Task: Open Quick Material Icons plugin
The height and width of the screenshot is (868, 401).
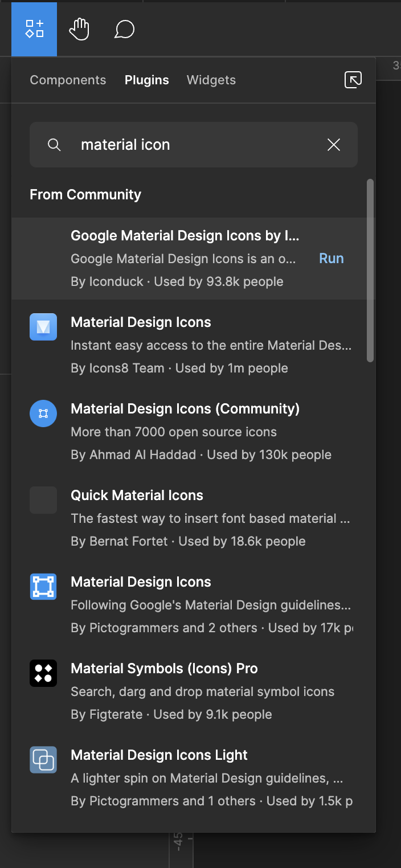Action: click(x=194, y=518)
